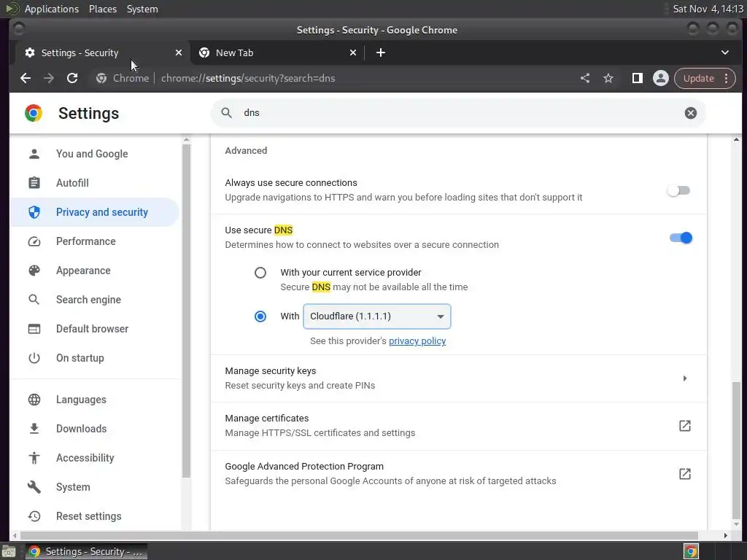Open the side panel icon
This screenshot has width=747, height=560.
637,78
